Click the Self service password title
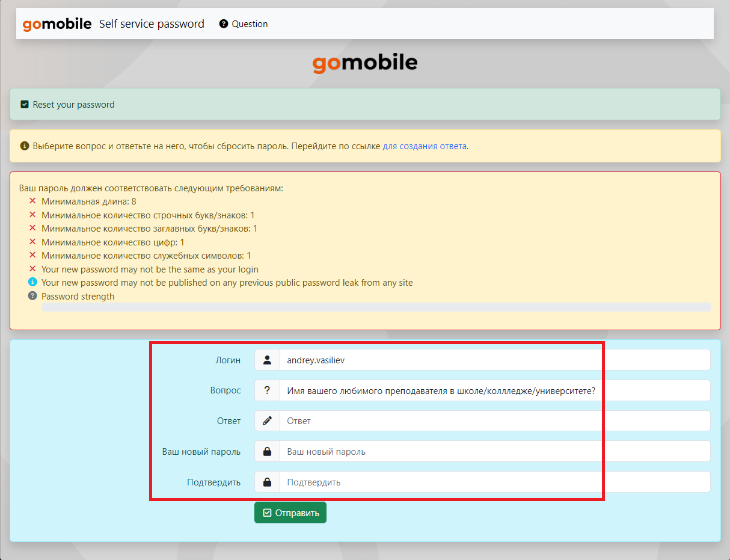The width and height of the screenshot is (730, 560). pos(152,24)
